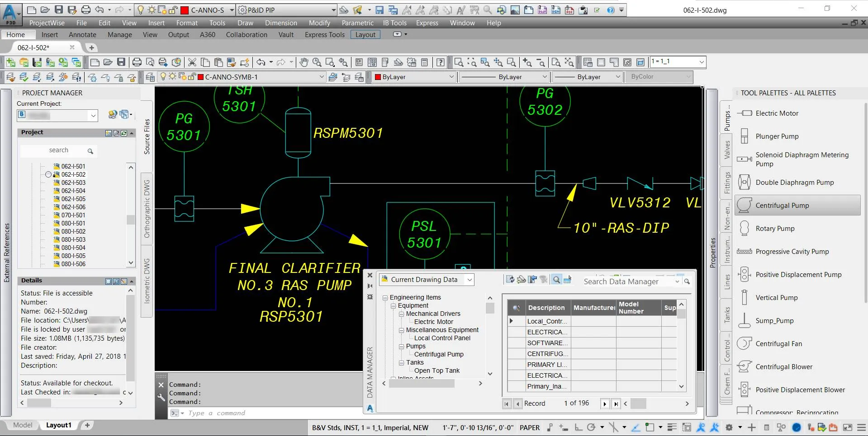This screenshot has height=436, width=868.
Task: Activate the Pan tool icon
Action: 304,62
